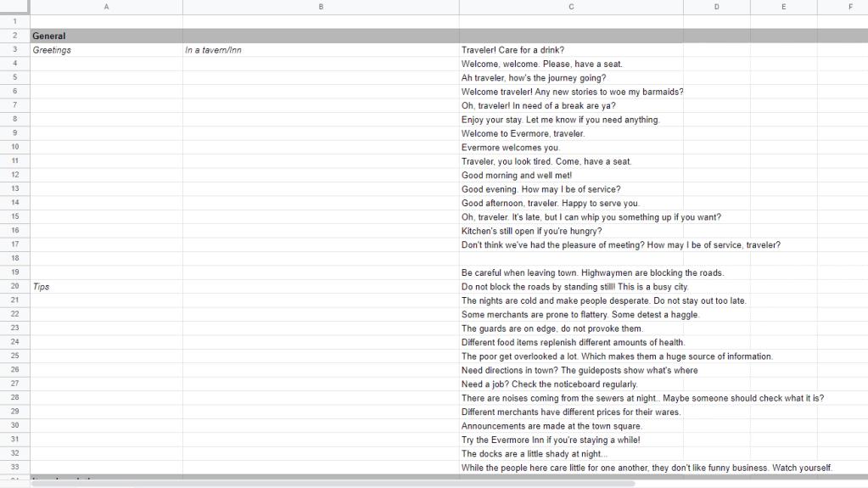Click the column C header
This screenshot has height=488, width=868.
click(x=571, y=7)
